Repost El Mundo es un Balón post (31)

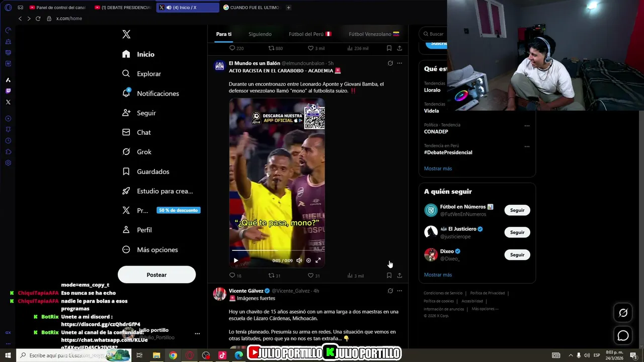pos(274,276)
